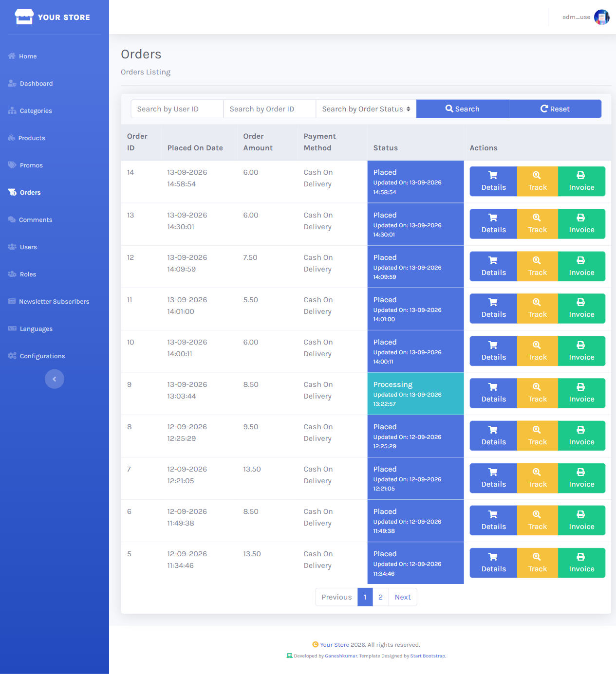View Details for order 11

(x=493, y=309)
